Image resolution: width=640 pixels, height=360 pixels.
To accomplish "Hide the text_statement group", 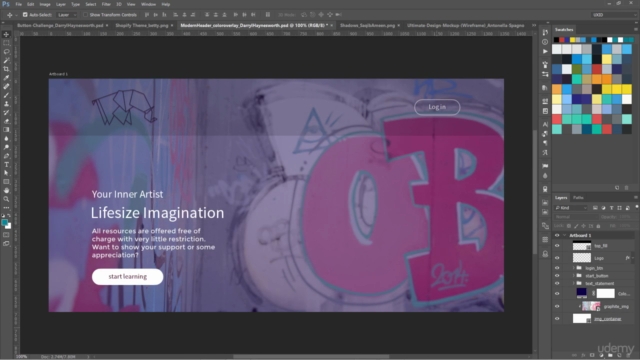I will point(557,283).
